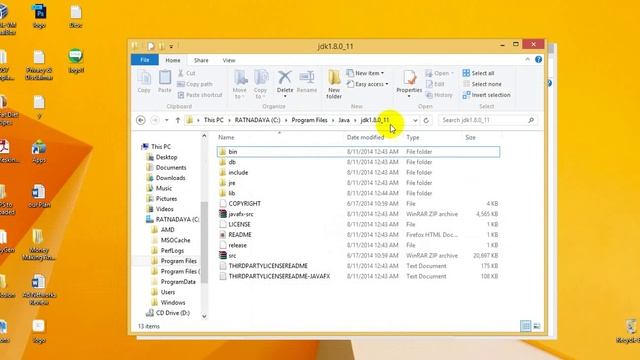Collapse the ribbon with the chevron
Screen dimensions: 640x360
coord(527,60)
